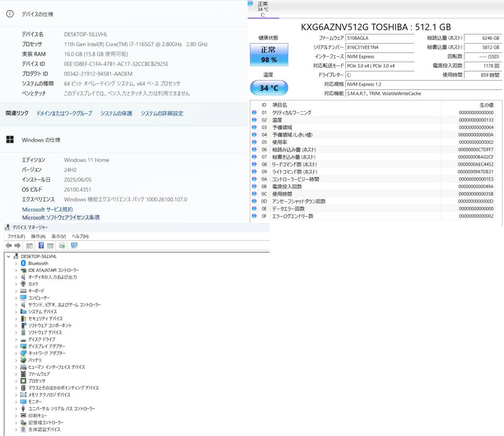Image resolution: width=504 pixels, height=436 pixels.
Task: Select the システム デバイス tree item
Action: coord(42,312)
